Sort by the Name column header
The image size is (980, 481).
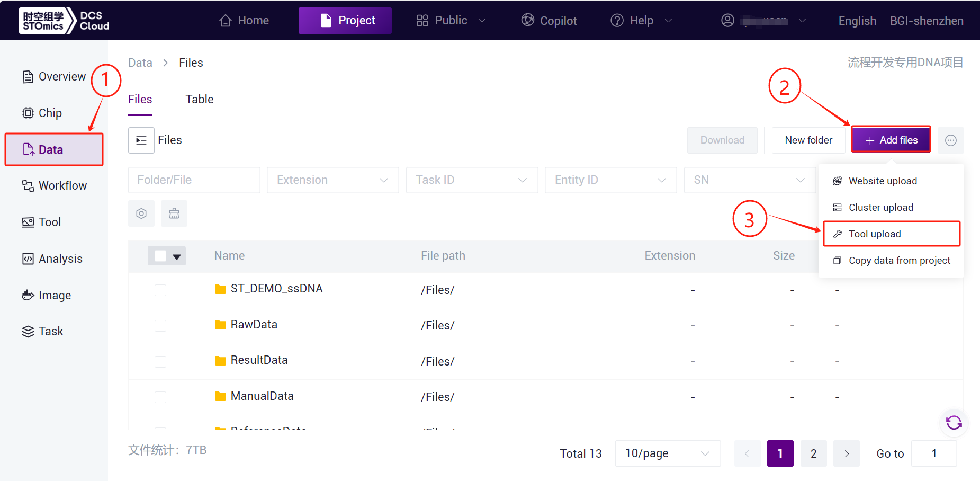click(229, 256)
